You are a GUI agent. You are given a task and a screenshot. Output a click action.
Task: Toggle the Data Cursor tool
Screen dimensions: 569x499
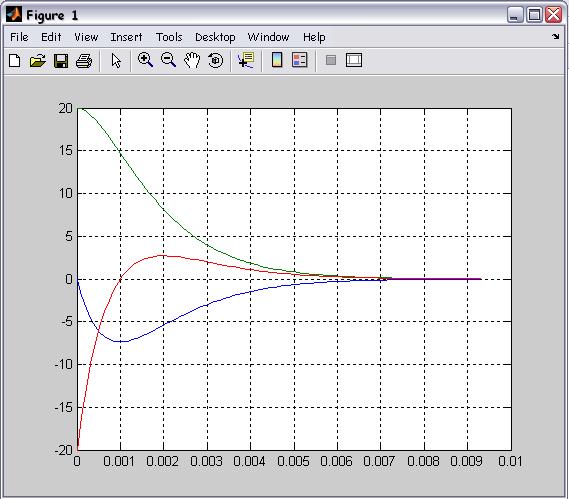(246, 60)
